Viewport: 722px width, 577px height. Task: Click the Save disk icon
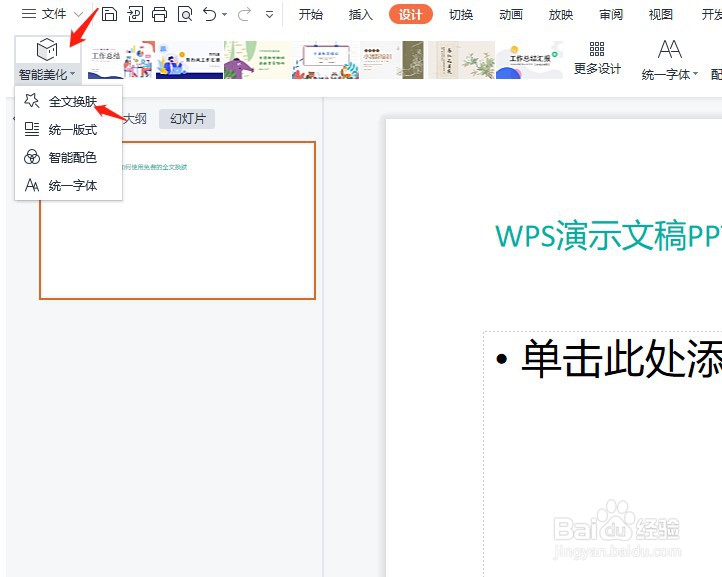point(109,14)
